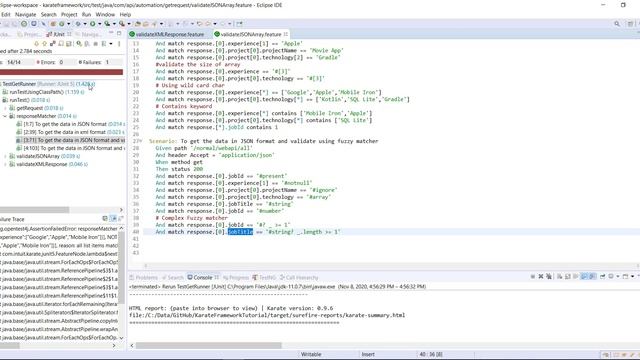This screenshot has height=360, width=640.
Task: Switch to the Progress tab
Action: 236,278
